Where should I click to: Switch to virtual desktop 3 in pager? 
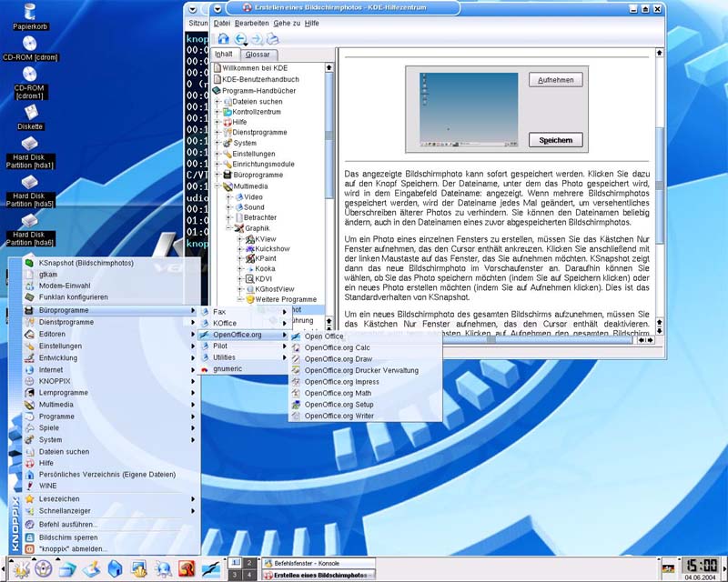click(236, 575)
